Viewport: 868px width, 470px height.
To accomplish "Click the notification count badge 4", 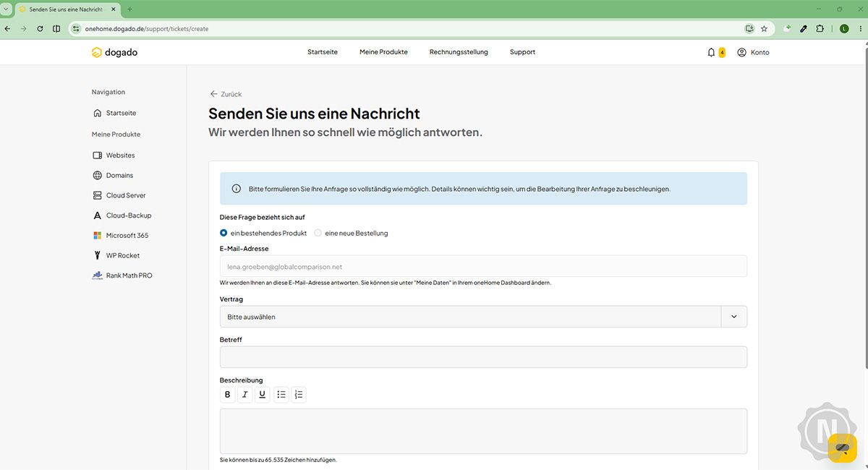I will tap(722, 52).
